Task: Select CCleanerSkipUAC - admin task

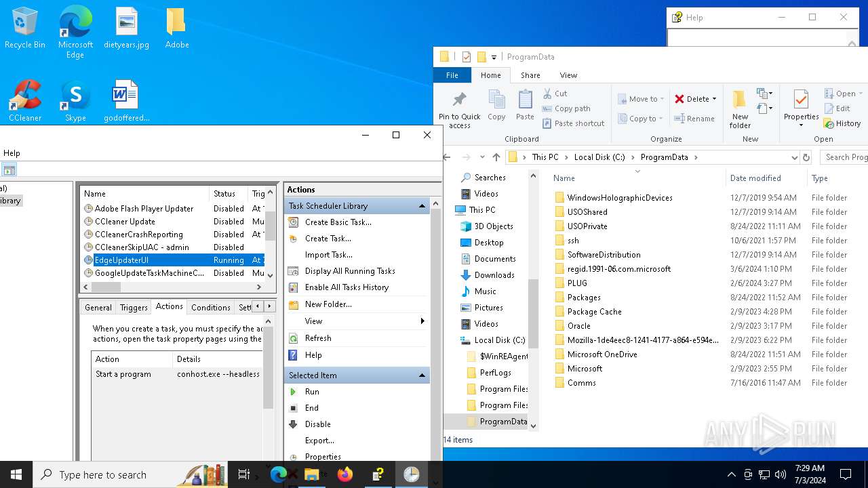Action: pyautogui.click(x=142, y=247)
